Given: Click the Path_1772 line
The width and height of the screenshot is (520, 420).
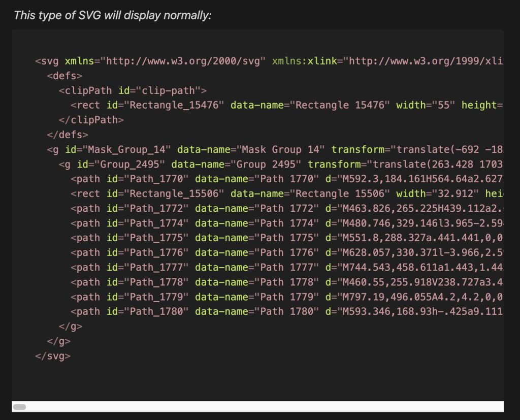Looking at the screenshot, I should pyautogui.click(x=287, y=208).
